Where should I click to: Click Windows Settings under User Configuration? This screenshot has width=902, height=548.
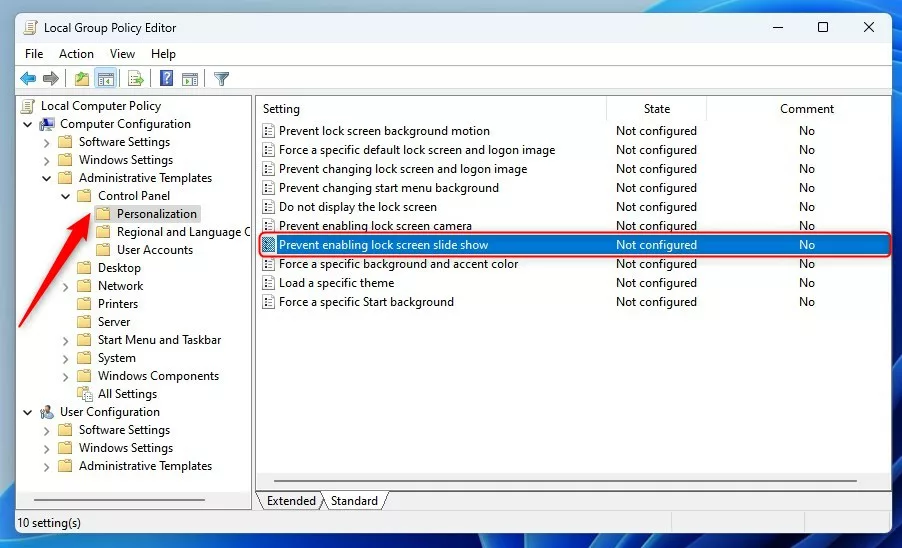click(x=126, y=448)
